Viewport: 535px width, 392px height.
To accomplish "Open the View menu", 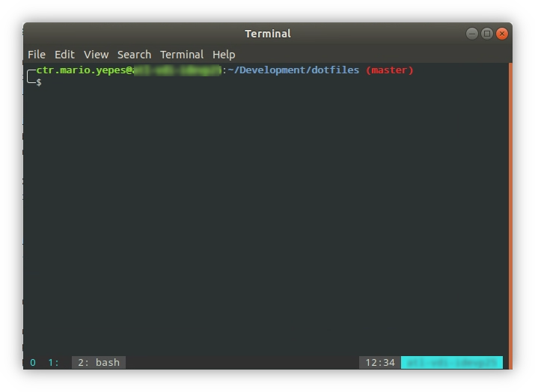I will pos(97,55).
